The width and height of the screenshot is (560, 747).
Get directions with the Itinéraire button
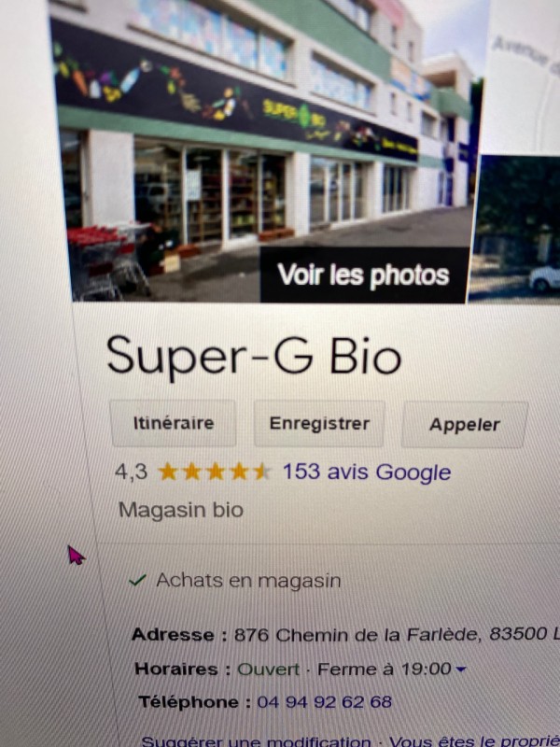[x=174, y=423]
